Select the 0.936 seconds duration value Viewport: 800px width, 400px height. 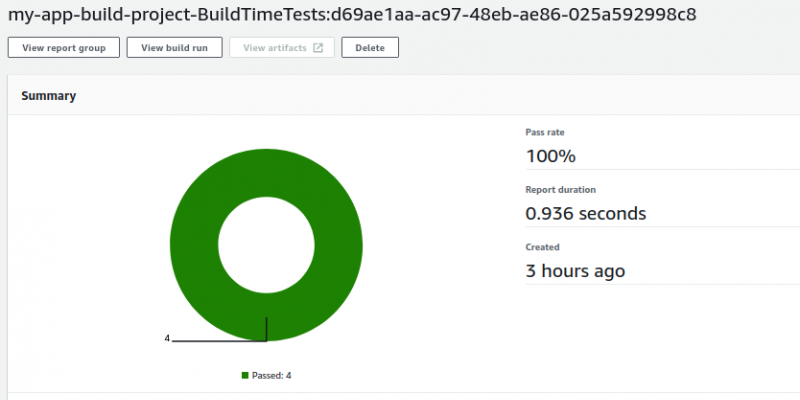(585, 213)
